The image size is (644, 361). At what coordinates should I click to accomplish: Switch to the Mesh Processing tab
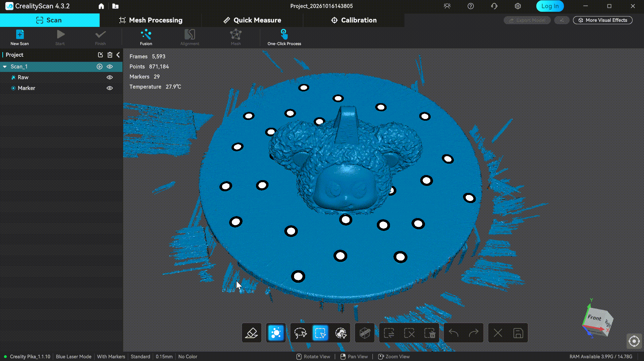(x=151, y=20)
